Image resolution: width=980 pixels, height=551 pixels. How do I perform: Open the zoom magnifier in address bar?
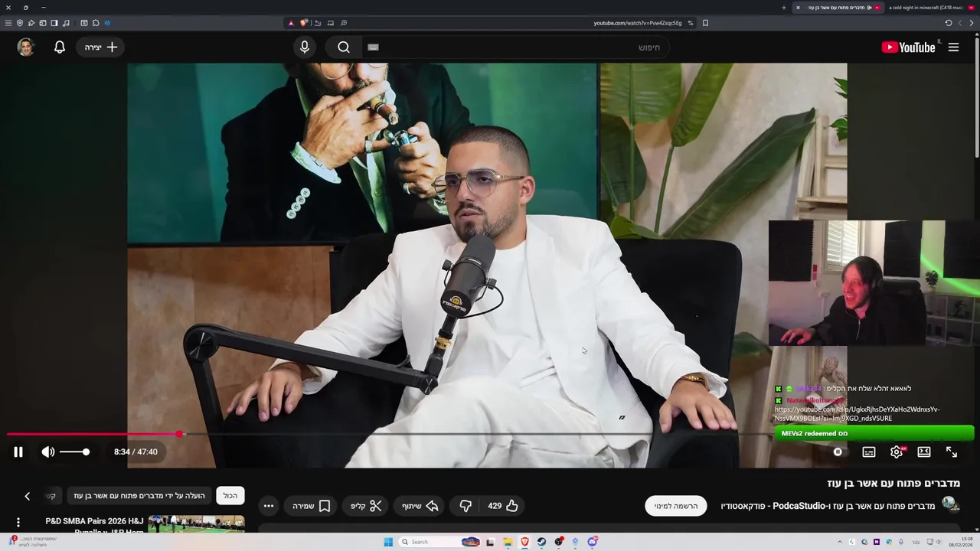coord(344,23)
